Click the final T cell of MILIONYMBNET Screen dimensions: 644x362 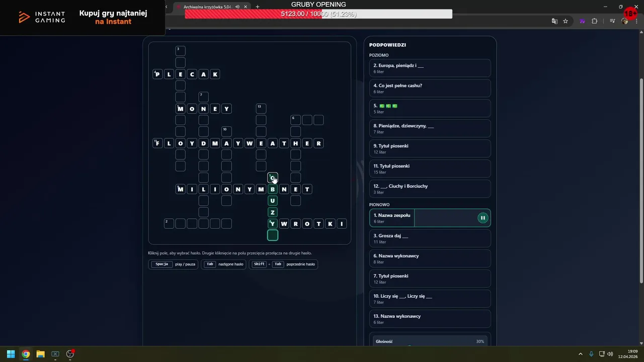pyautogui.click(x=307, y=189)
